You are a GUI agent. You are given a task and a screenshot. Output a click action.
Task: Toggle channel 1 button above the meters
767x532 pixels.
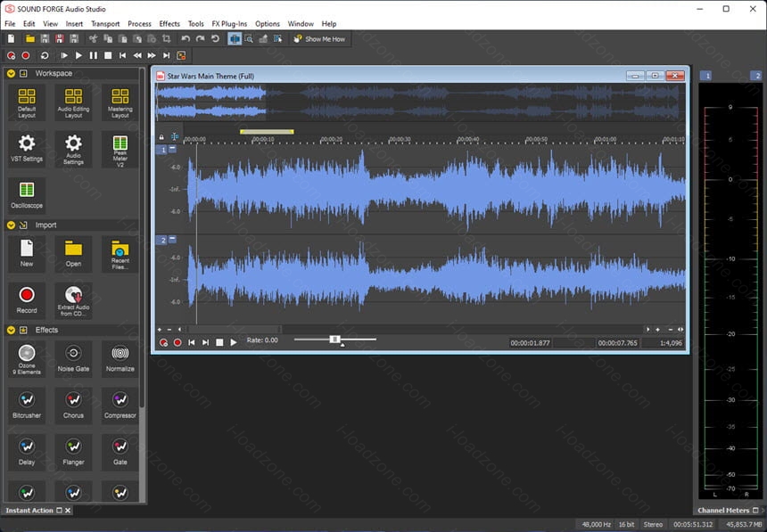point(705,76)
